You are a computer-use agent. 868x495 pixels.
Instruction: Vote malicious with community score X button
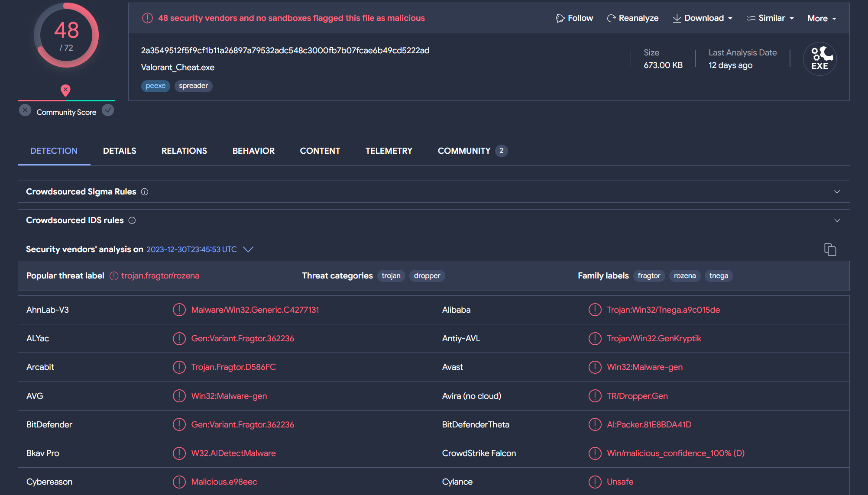tap(25, 110)
